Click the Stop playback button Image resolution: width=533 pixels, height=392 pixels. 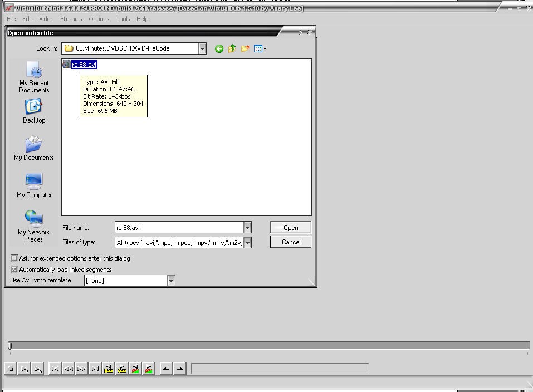[11, 369]
